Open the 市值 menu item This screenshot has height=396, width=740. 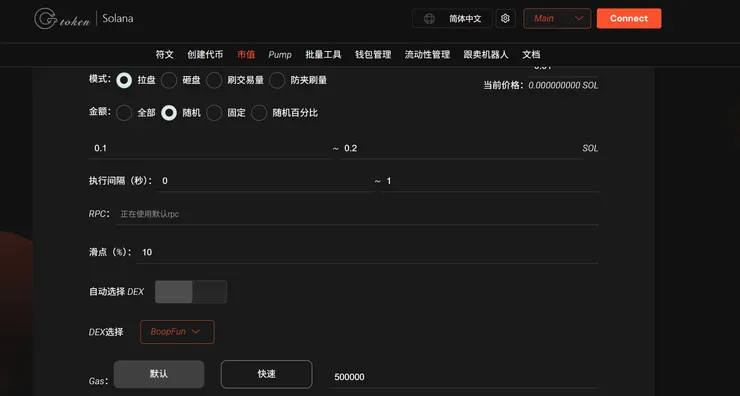(x=246, y=55)
